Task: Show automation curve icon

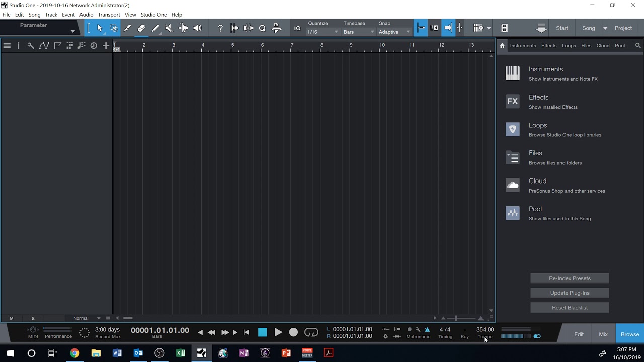Action: [44, 46]
